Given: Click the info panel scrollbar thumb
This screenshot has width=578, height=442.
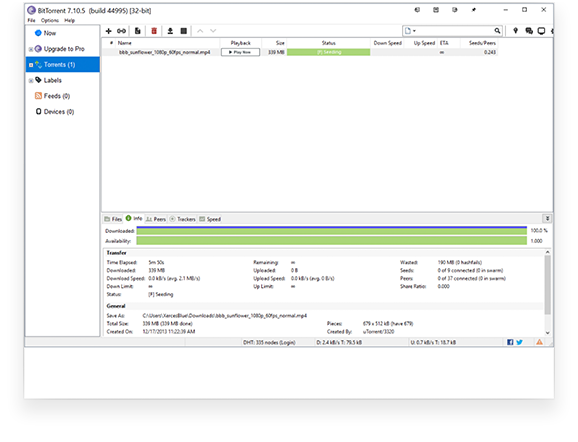Looking at the screenshot, I should tap(547, 285).
